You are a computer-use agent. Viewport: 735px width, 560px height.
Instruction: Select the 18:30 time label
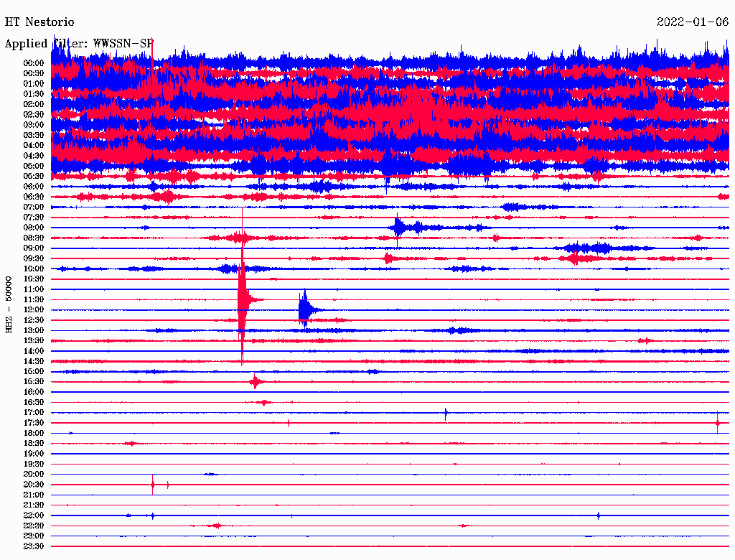point(34,443)
